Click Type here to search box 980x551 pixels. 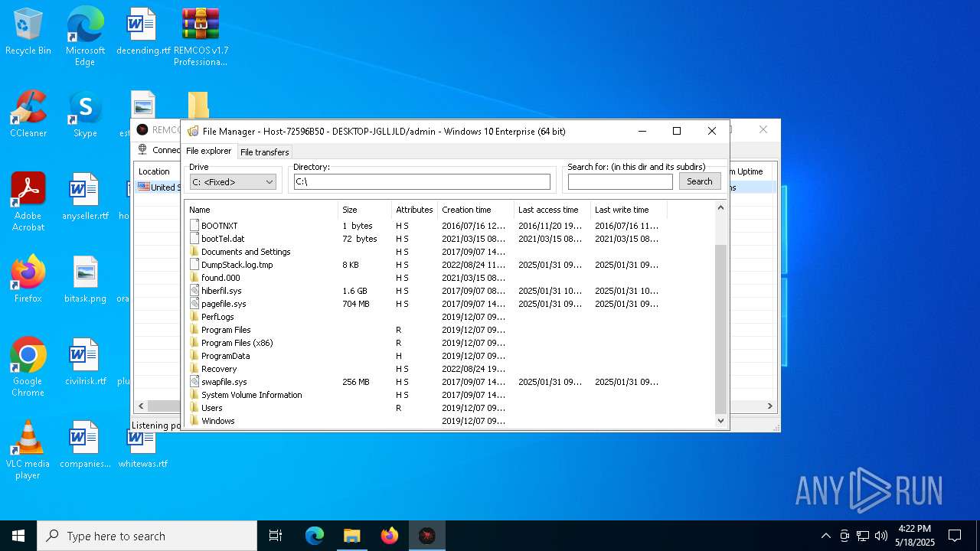147,536
